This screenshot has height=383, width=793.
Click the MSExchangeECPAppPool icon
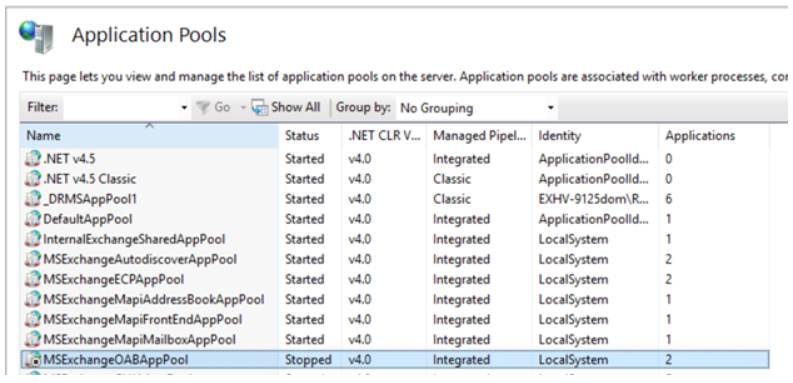tap(33, 279)
